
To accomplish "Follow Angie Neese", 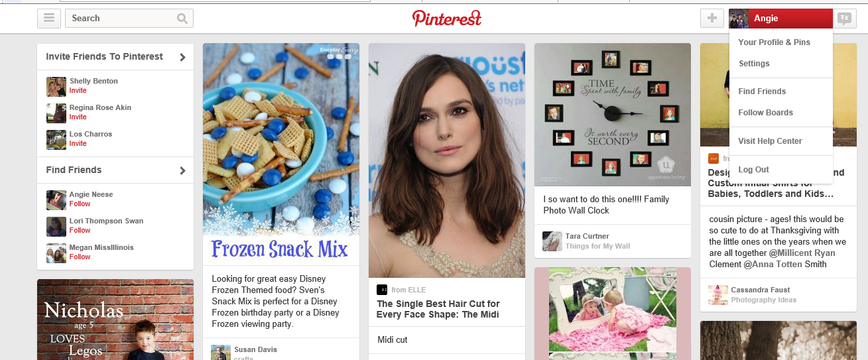I will point(80,204).
